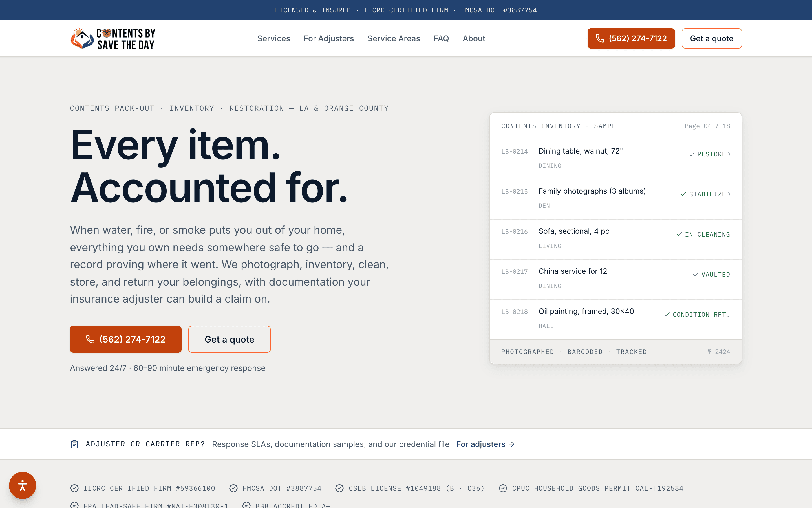Click item code LB-0216

click(514, 231)
